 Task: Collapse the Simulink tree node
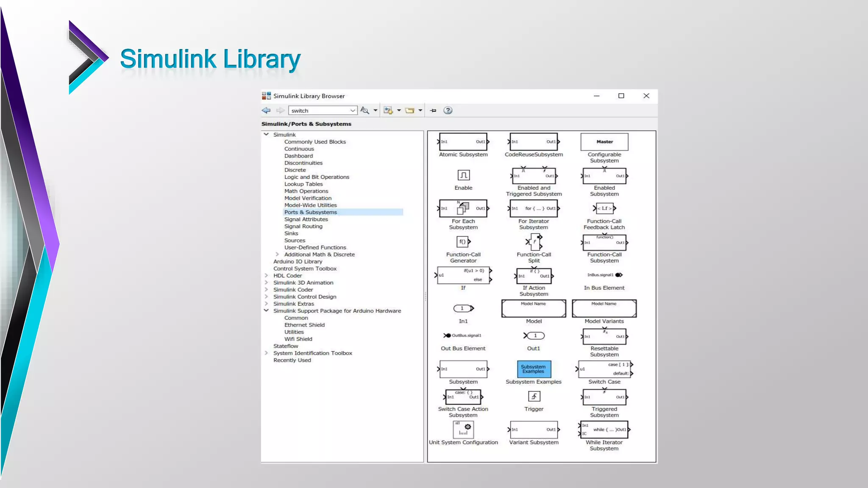tap(266, 134)
